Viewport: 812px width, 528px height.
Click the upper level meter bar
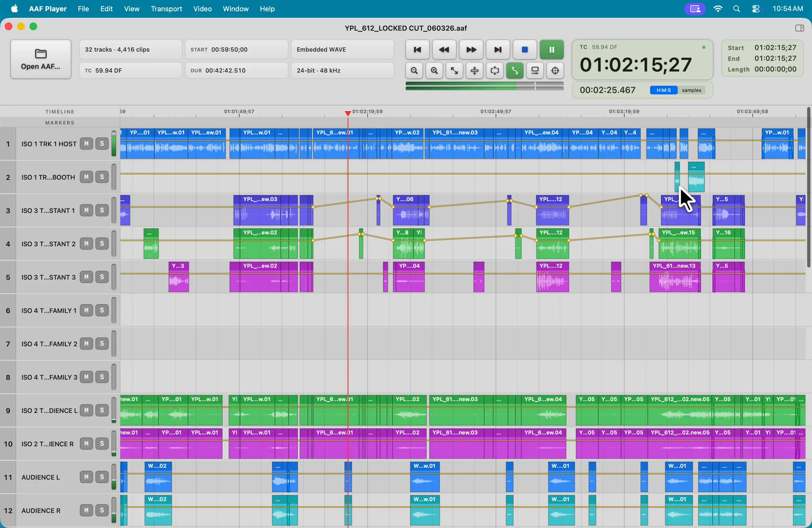coord(485,84)
